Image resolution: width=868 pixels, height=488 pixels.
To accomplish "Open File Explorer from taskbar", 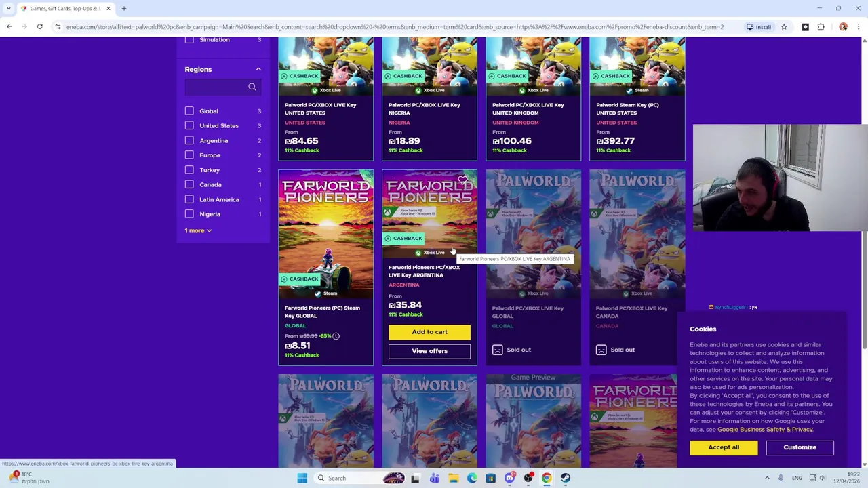I will tap(453, 478).
